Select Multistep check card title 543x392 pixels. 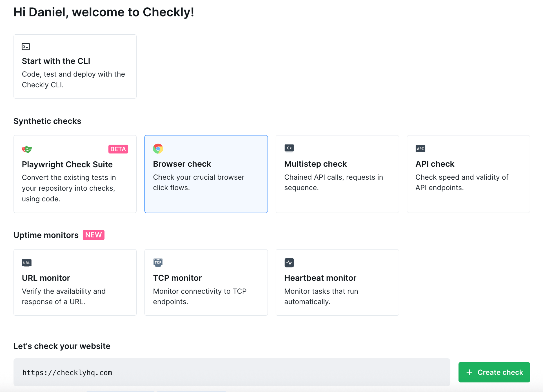(315, 164)
